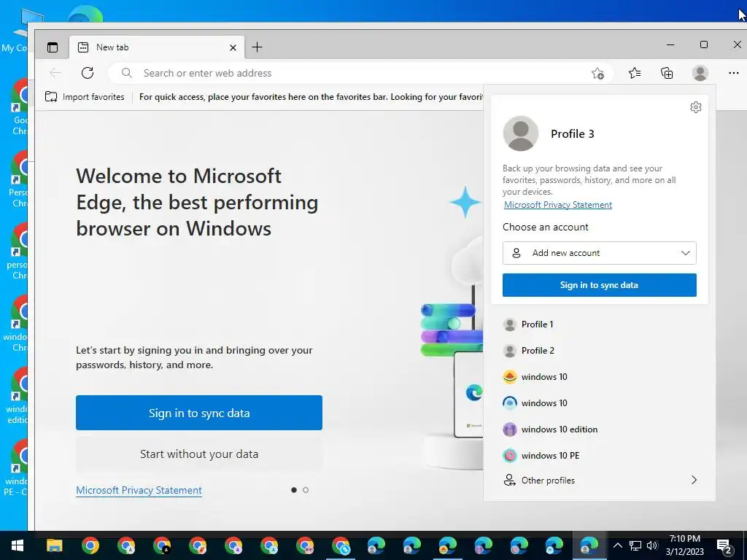Switch to Profile 1

pyautogui.click(x=600, y=324)
